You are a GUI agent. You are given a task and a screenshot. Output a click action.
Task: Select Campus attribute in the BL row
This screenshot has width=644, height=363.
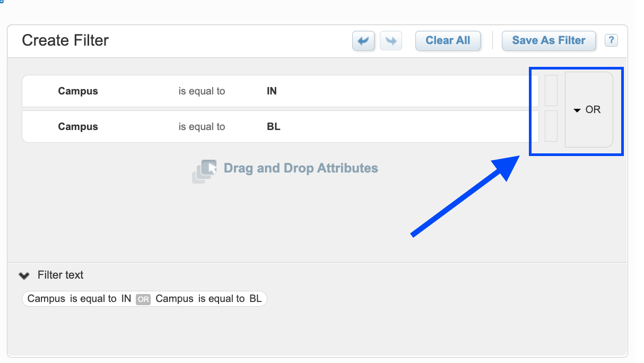coord(78,127)
